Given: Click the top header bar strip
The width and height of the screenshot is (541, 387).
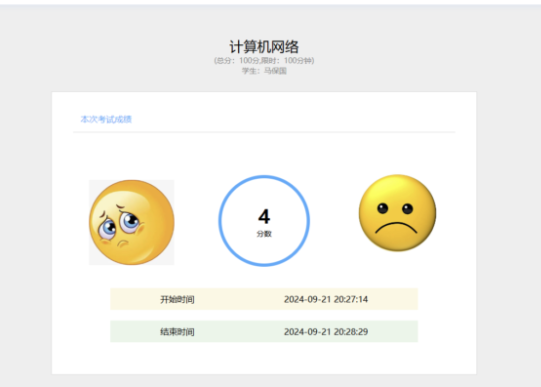Looking at the screenshot, I should [x=270, y=2].
